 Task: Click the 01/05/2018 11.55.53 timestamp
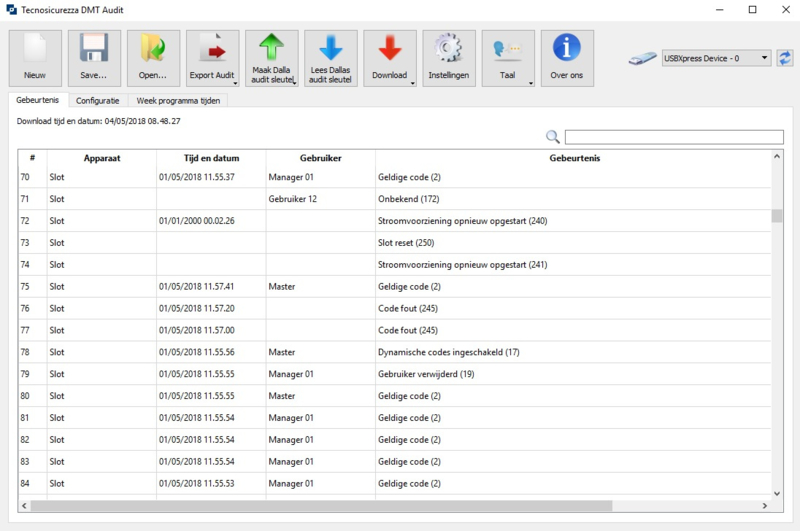pos(197,484)
